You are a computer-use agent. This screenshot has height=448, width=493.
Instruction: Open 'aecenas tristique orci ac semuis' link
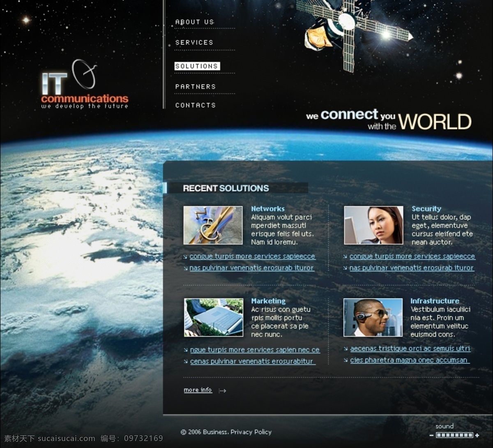coord(410,349)
